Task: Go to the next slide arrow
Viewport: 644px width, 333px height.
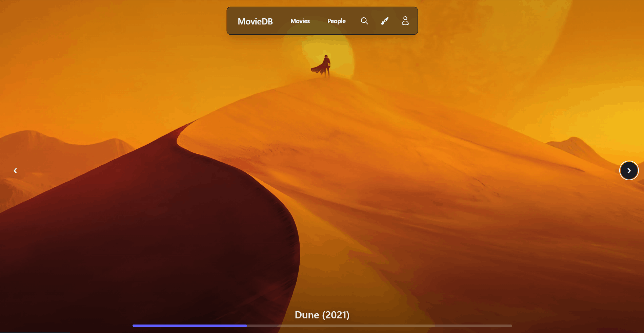Action: point(629,170)
